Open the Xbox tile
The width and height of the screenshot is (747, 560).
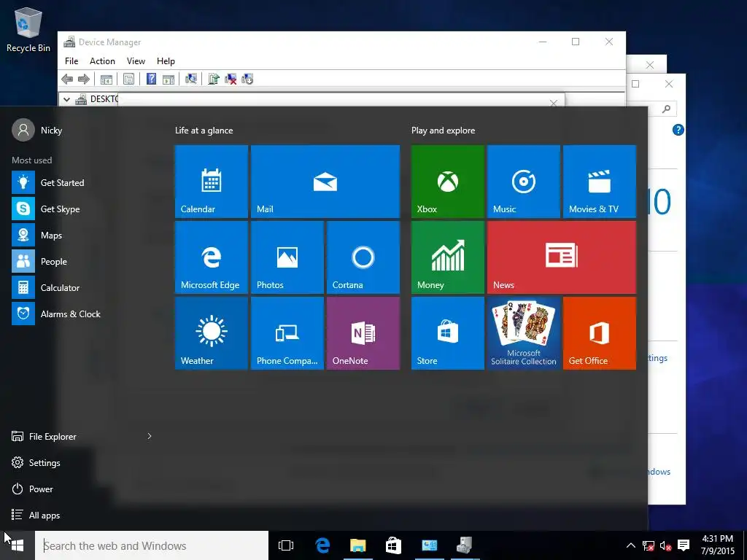coord(447,182)
